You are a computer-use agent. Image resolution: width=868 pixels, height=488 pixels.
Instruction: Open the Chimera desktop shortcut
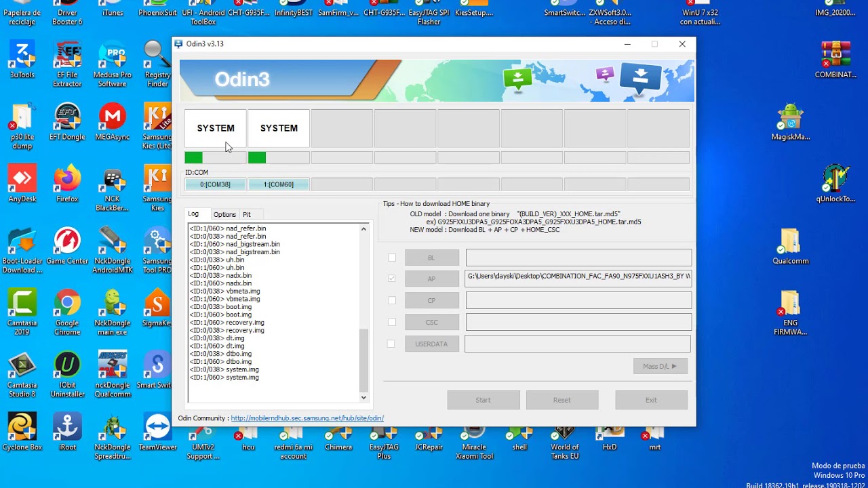tap(338, 438)
